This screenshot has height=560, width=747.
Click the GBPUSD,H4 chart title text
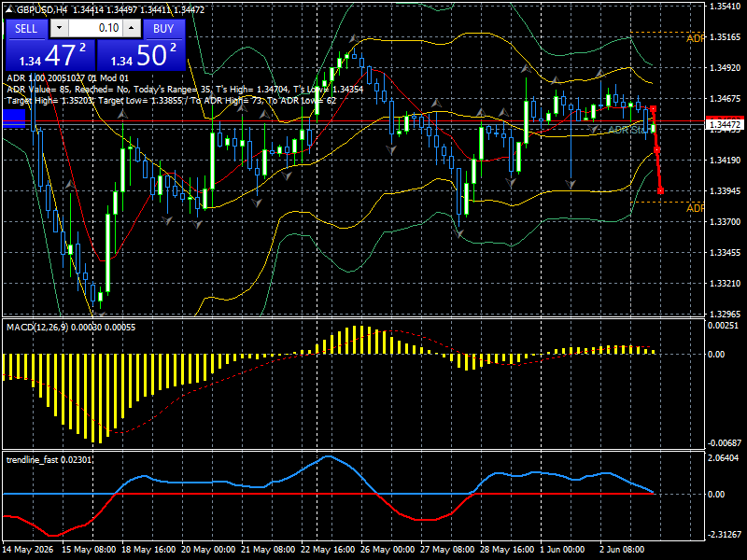41,9
